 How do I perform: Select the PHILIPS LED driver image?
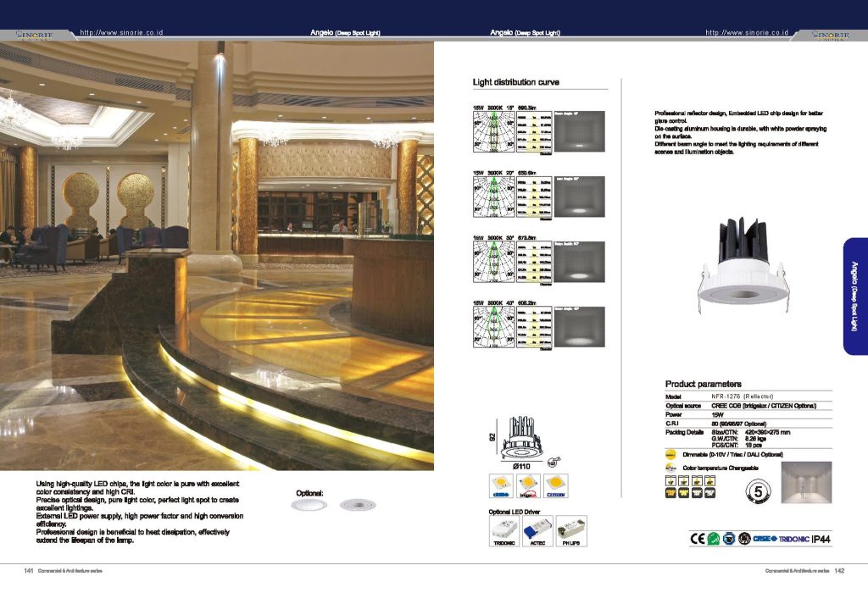571,530
